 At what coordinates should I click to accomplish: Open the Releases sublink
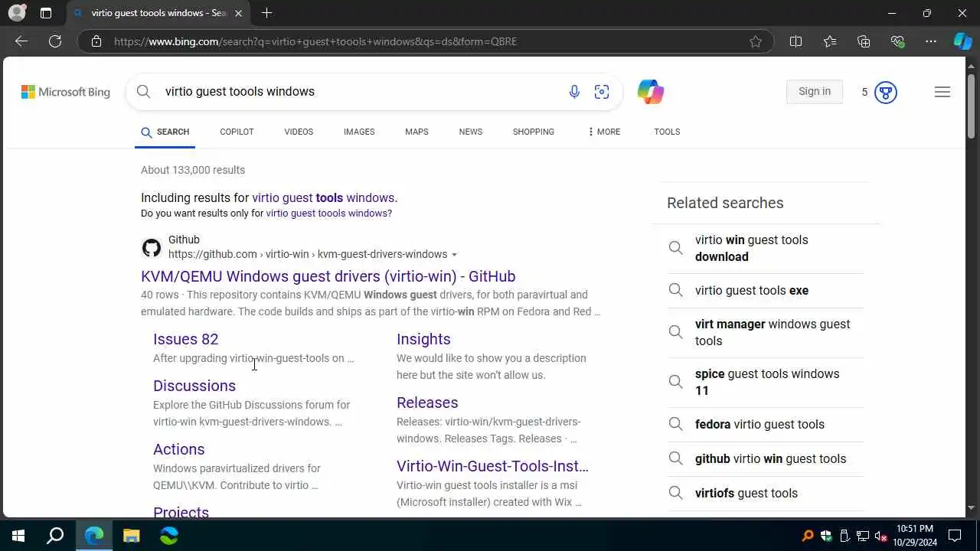(x=427, y=403)
